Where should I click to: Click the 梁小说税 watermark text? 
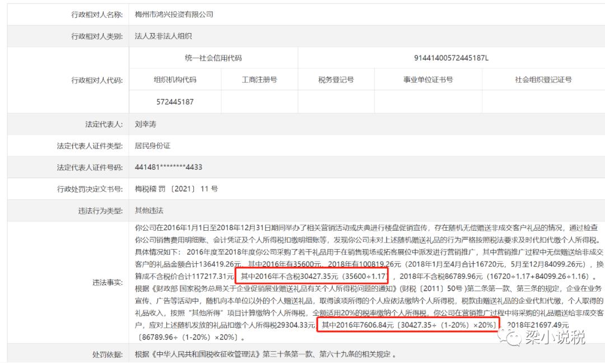pos(555,337)
